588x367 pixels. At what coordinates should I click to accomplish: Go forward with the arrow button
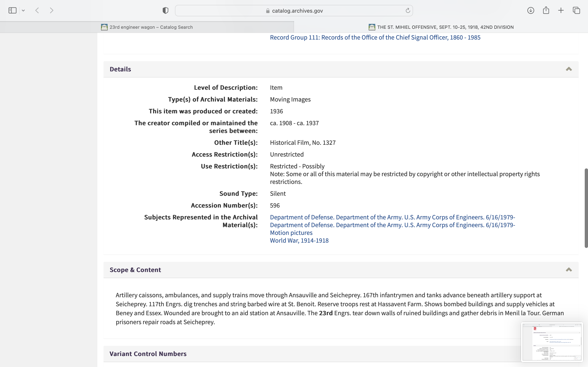click(x=51, y=10)
